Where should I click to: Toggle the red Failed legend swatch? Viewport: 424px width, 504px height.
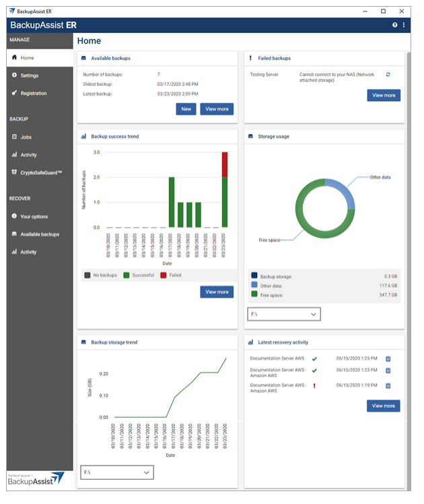point(164,275)
